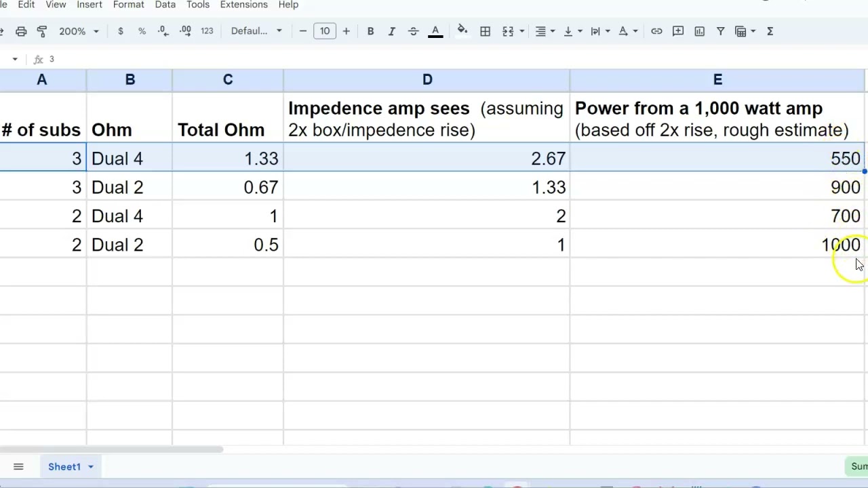Open the Extensions menu
Image resolution: width=868 pixels, height=488 pixels.
point(243,5)
